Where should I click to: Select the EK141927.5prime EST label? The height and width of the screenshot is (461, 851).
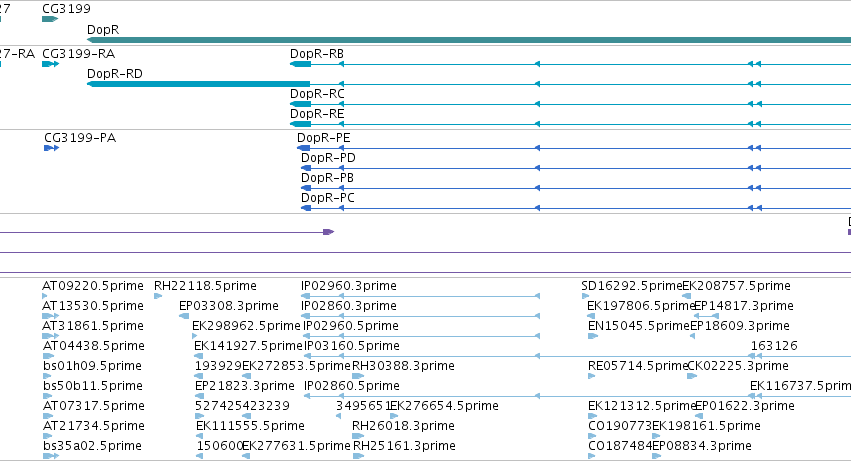(x=249, y=346)
